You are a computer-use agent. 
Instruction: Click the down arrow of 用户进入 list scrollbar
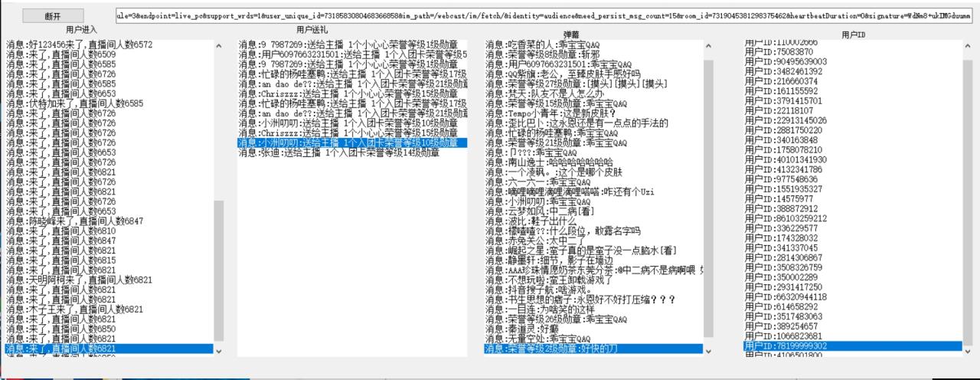coord(219,351)
